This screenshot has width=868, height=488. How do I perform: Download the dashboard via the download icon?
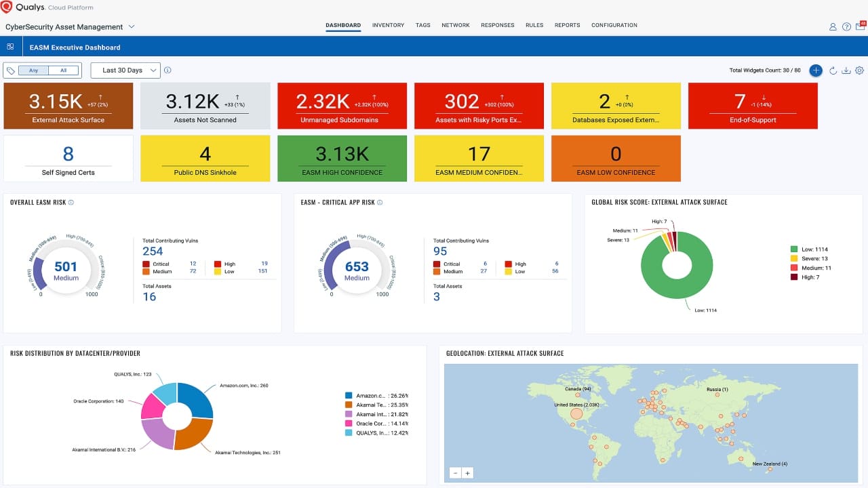point(846,70)
